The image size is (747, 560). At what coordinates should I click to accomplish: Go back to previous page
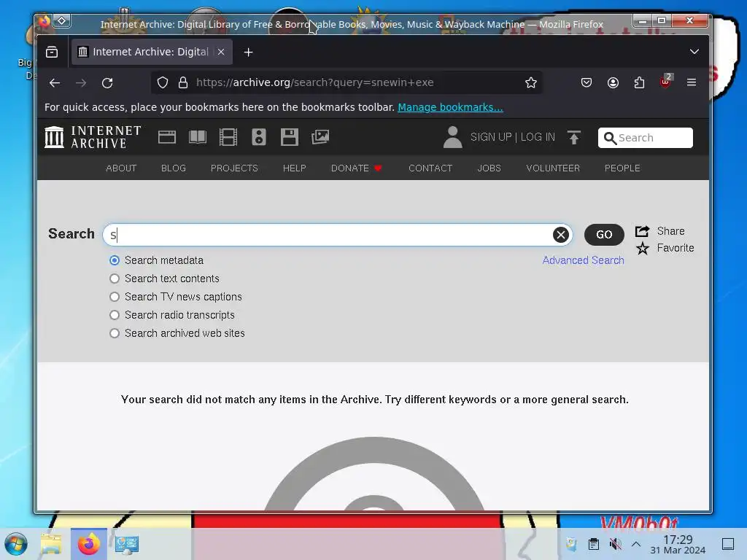pos(55,83)
